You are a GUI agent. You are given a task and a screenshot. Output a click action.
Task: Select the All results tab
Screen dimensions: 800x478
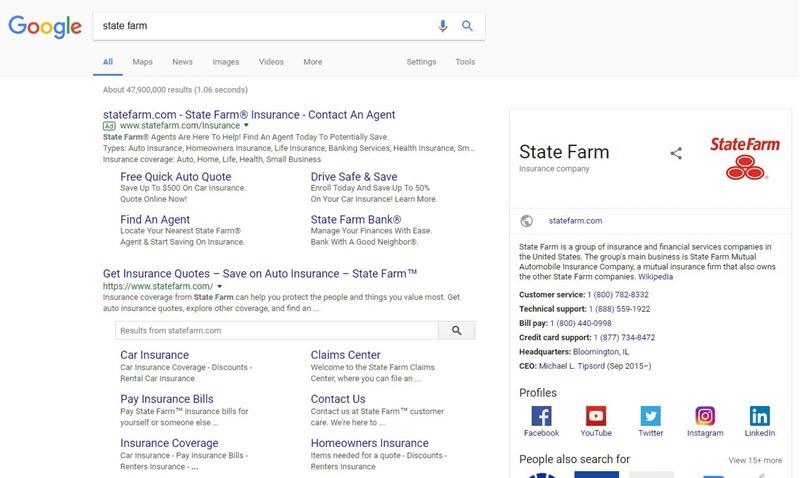pos(108,62)
